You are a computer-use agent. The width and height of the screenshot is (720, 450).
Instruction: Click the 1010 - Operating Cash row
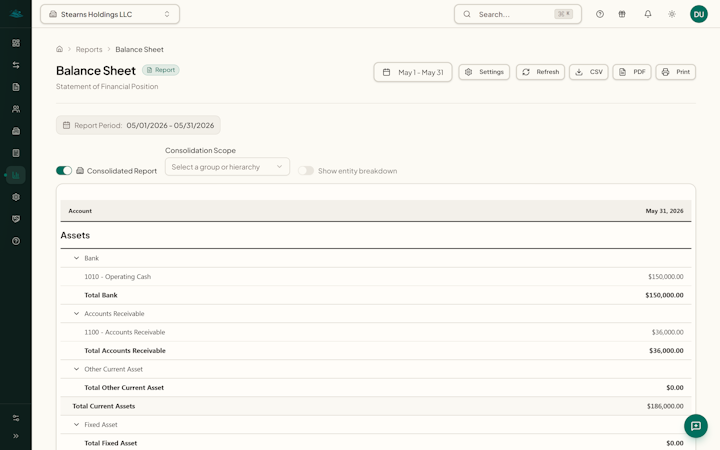pos(376,277)
